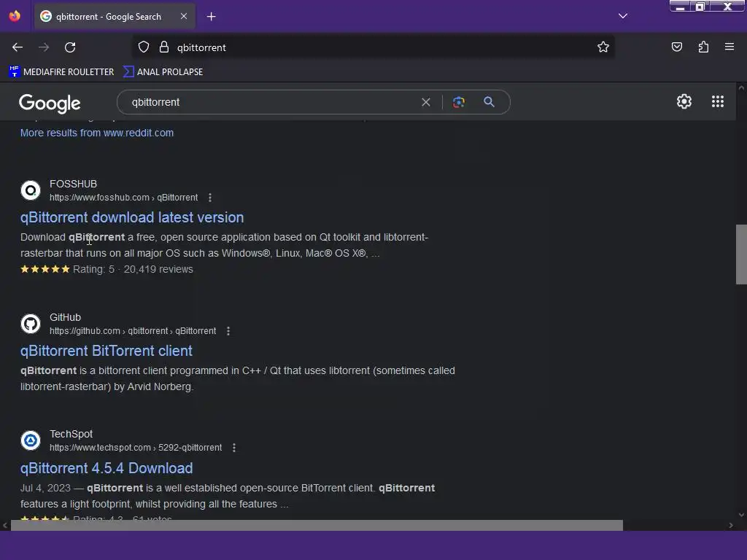Click the vertical scrollbar thumb
The image size is (747, 560).
741,254
